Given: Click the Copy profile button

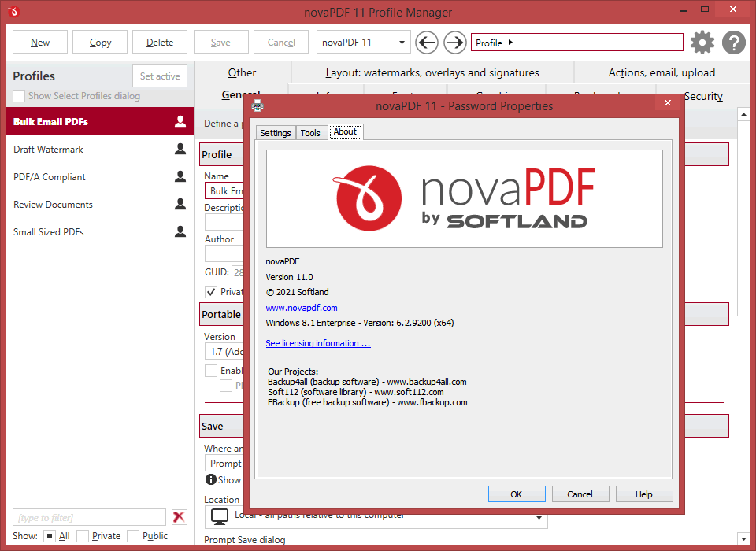Looking at the screenshot, I should [100, 42].
